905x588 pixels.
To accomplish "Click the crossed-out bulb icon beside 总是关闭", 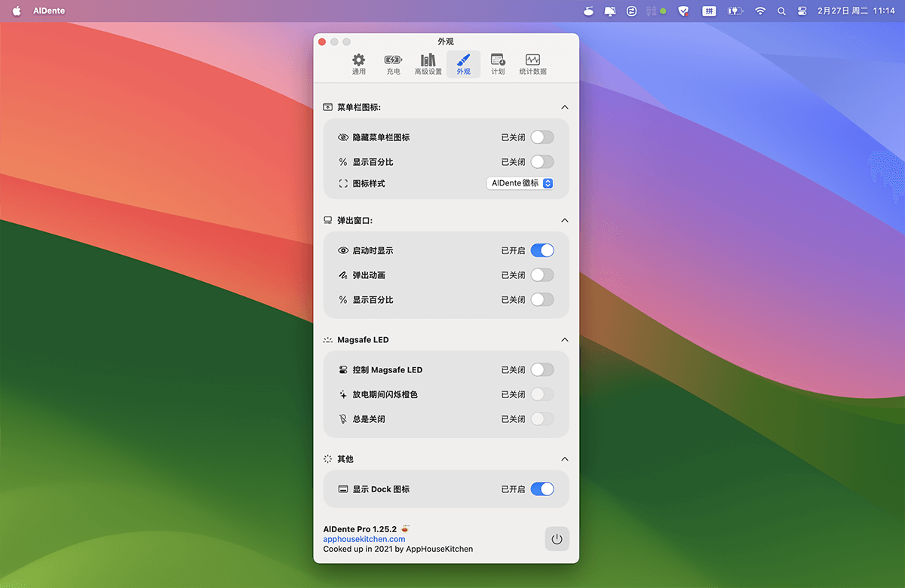I will point(343,419).
